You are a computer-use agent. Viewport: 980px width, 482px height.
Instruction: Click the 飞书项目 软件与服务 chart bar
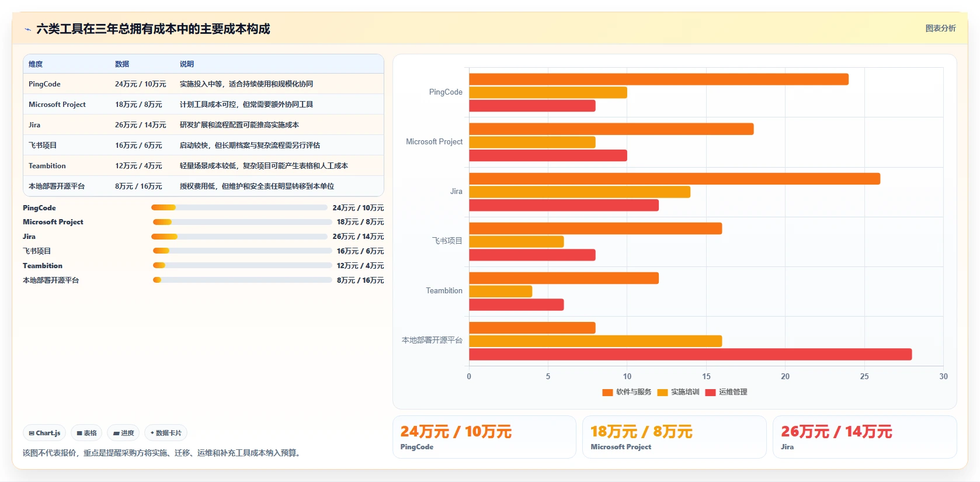click(x=596, y=228)
